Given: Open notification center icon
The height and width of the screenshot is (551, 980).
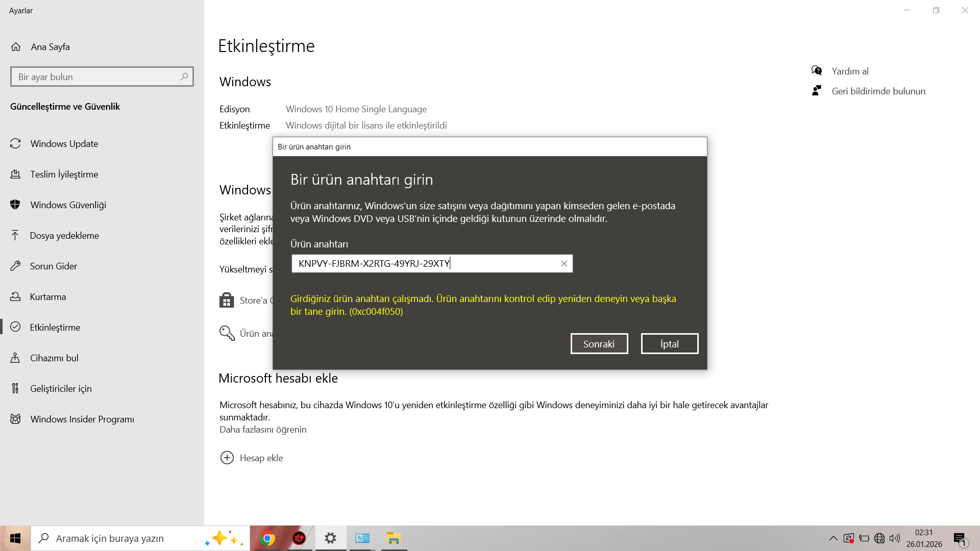Looking at the screenshot, I should coord(960,539).
